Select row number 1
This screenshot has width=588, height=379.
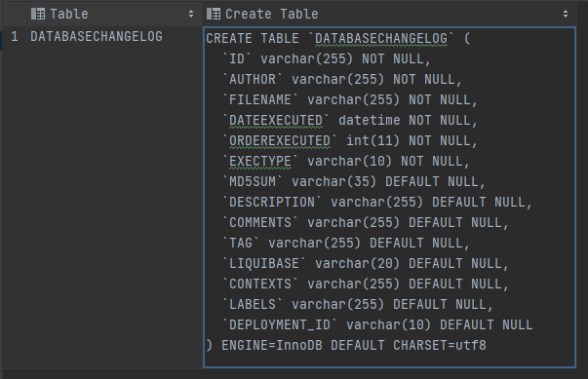click(15, 37)
